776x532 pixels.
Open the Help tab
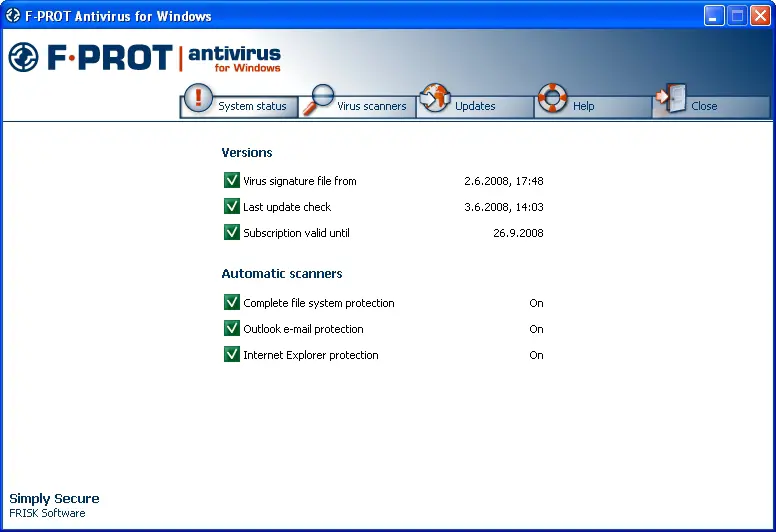[x=593, y=106]
